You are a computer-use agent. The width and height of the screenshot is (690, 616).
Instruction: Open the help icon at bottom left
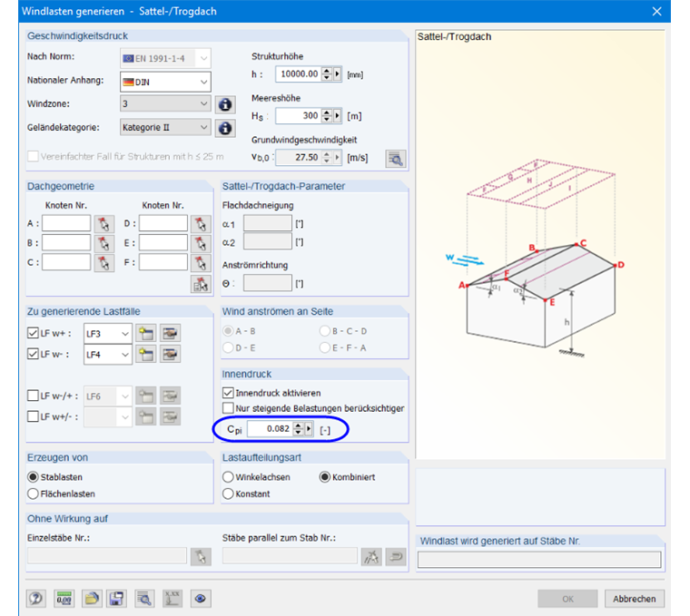click(x=36, y=599)
